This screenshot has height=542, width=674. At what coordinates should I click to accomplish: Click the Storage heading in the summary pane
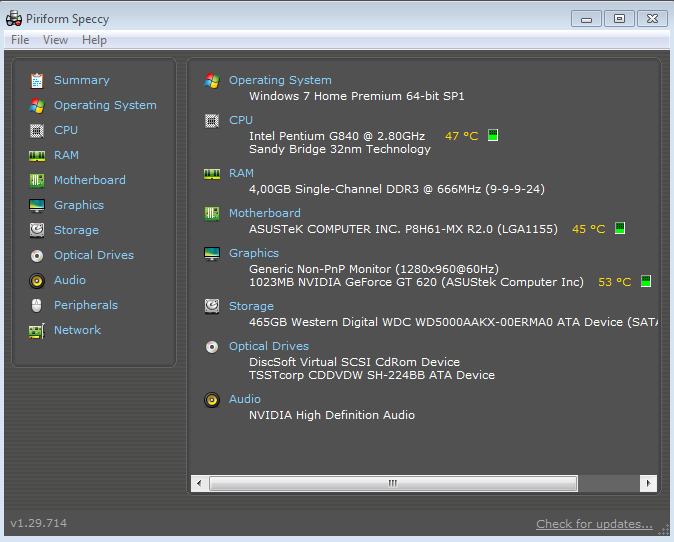tap(251, 306)
